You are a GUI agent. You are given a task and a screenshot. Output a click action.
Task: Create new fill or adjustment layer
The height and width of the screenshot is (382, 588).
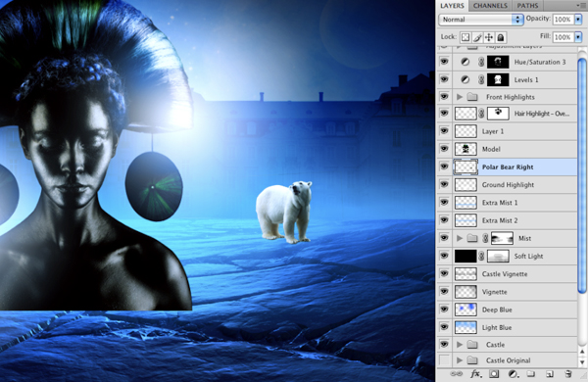pyautogui.click(x=513, y=374)
